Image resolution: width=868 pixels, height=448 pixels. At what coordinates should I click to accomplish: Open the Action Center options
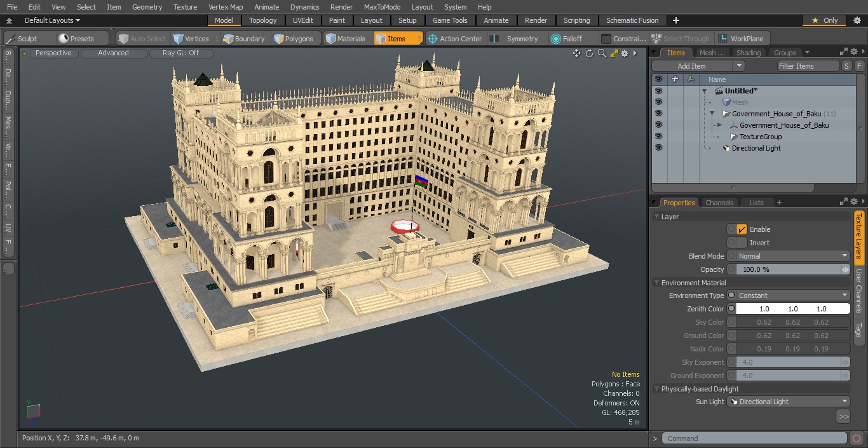coord(455,39)
